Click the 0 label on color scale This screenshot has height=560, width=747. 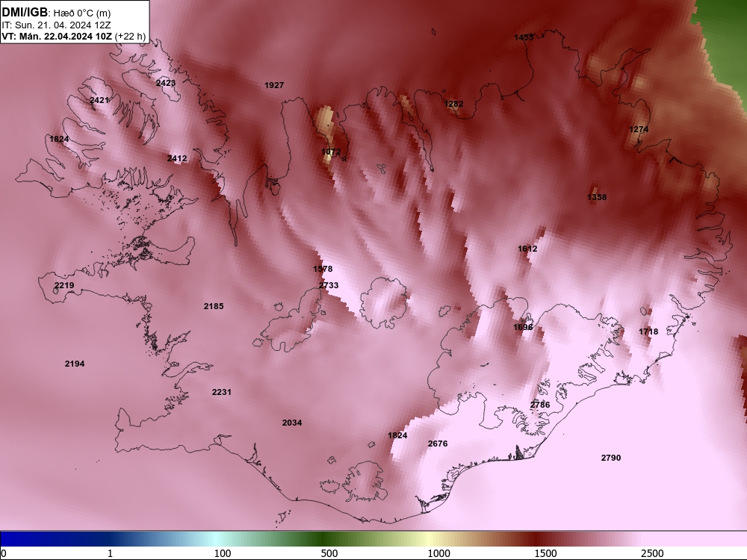click(x=4, y=553)
